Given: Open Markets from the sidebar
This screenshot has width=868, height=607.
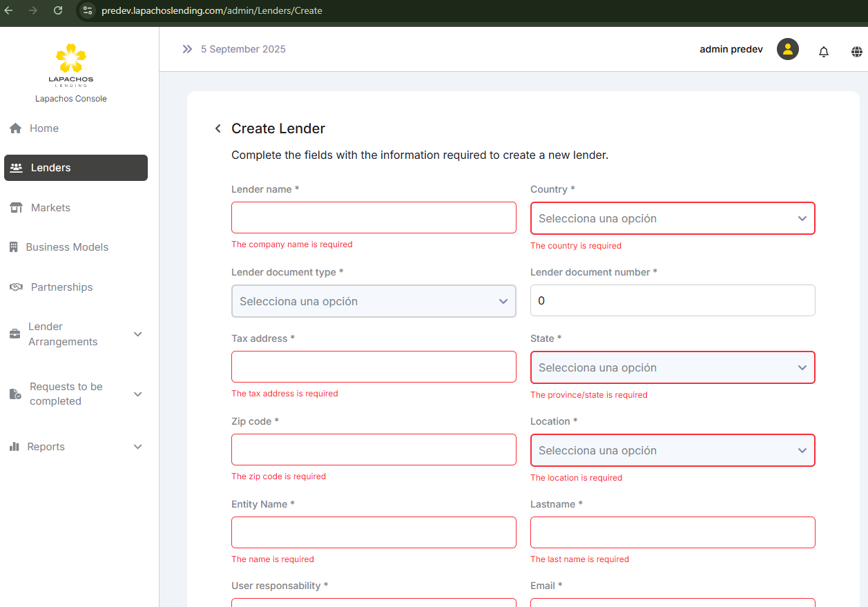Looking at the screenshot, I should 50,208.
